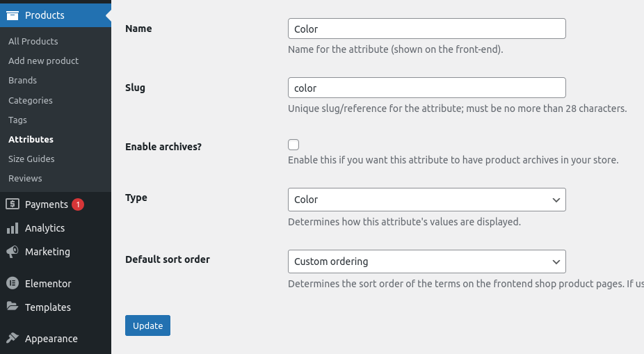Click the Custom ordering dropdown chevron arrow
This screenshot has width=644, height=354.
(556, 262)
